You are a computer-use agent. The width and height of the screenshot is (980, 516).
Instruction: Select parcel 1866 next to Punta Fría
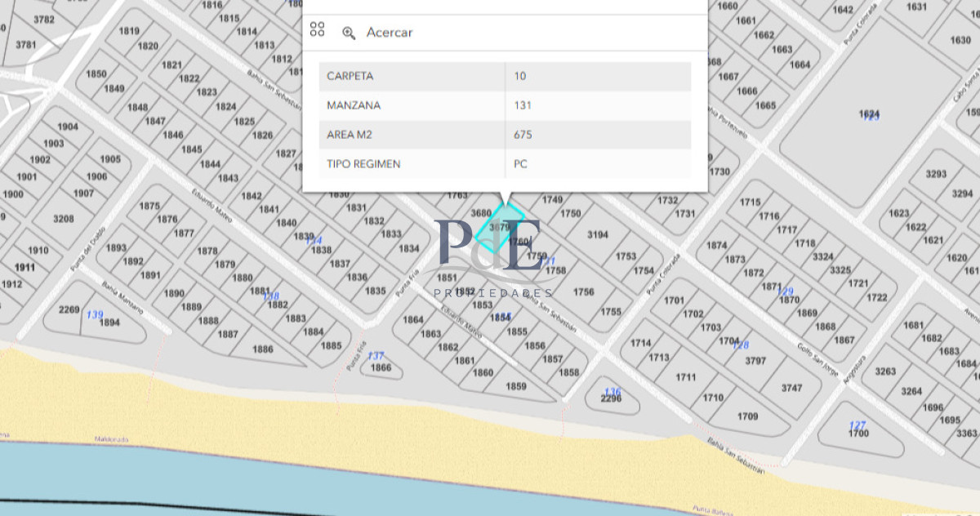382,367
